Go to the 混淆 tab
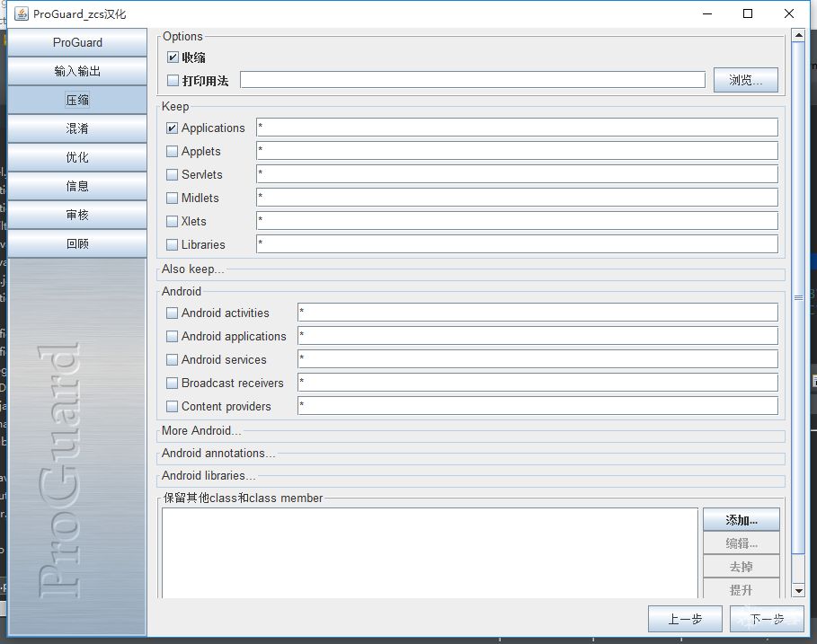Image resolution: width=817 pixels, height=644 pixels. click(77, 128)
